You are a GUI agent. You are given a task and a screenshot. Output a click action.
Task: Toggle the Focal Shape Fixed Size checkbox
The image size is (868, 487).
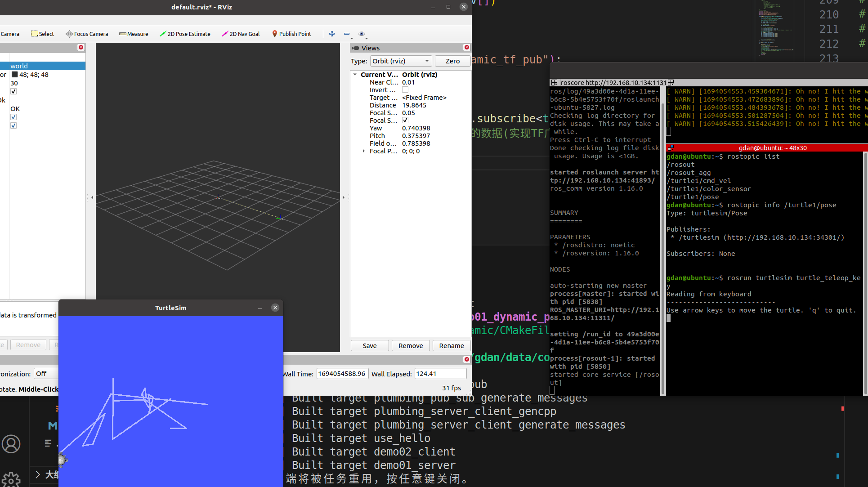405,121
